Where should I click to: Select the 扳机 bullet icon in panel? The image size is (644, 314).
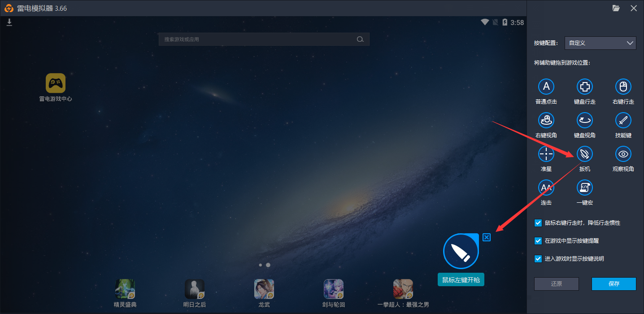[585, 154]
